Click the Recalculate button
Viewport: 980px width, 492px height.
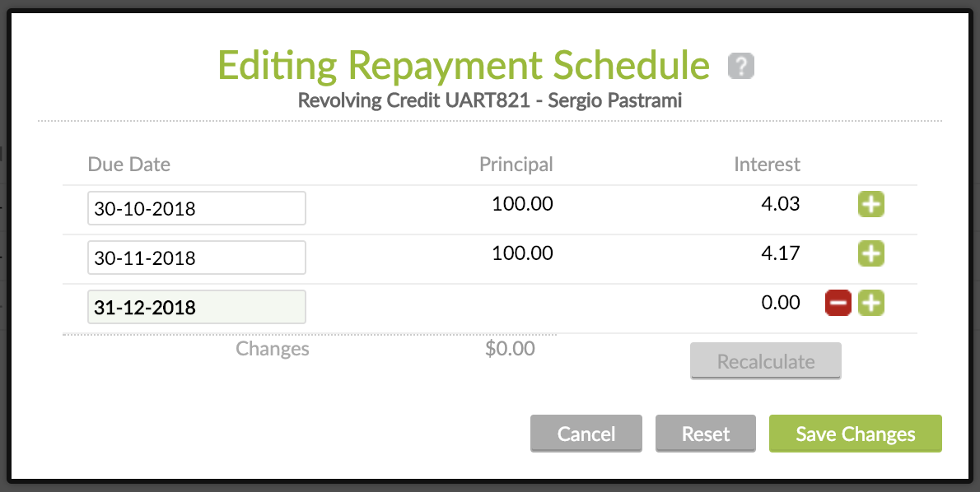765,360
